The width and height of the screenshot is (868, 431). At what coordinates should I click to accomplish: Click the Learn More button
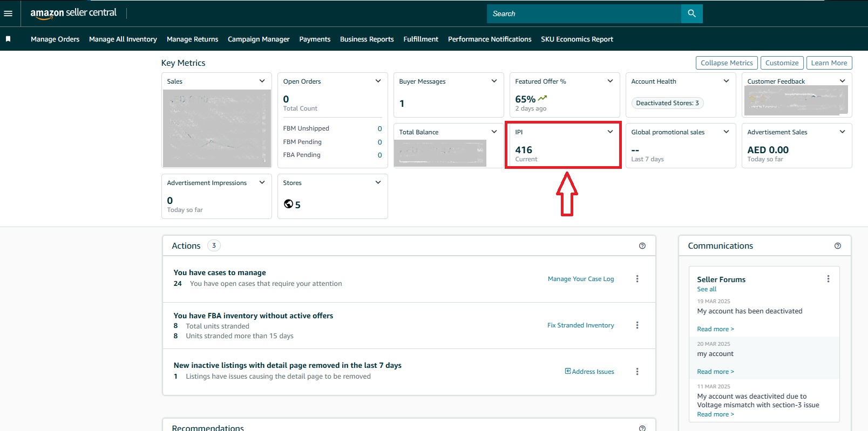829,63
